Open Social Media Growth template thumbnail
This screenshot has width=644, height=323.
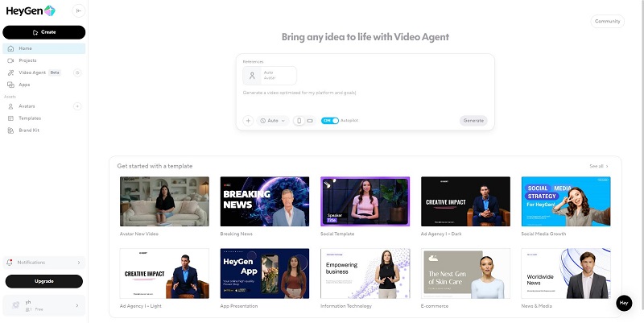click(566, 201)
